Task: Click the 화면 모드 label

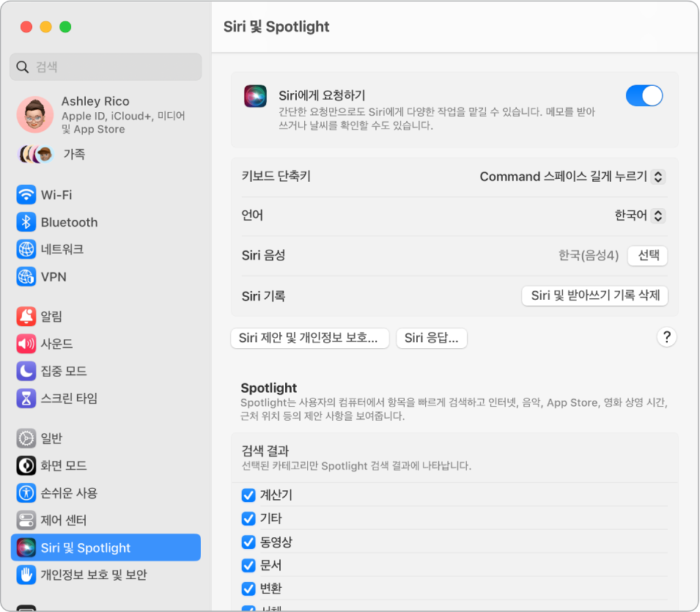Action: (64, 465)
